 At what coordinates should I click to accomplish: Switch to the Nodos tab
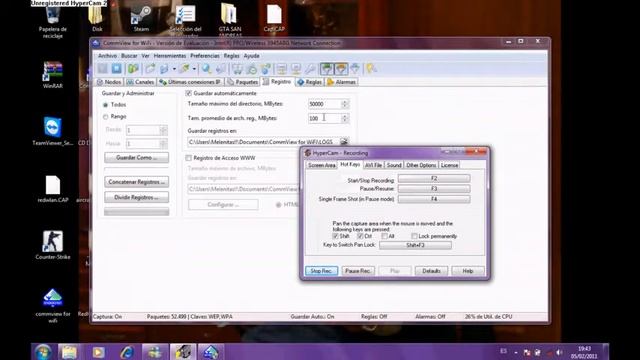tap(109, 82)
